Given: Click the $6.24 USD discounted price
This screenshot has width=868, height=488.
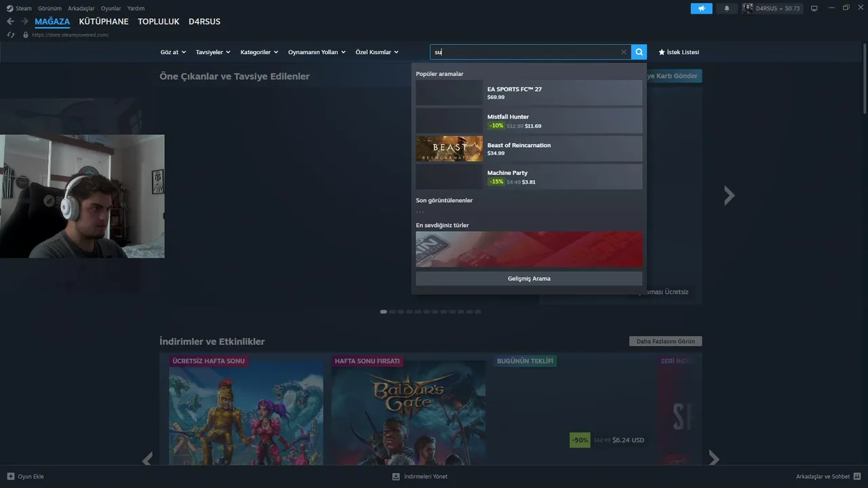Looking at the screenshot, I should [x=628, y=440].
